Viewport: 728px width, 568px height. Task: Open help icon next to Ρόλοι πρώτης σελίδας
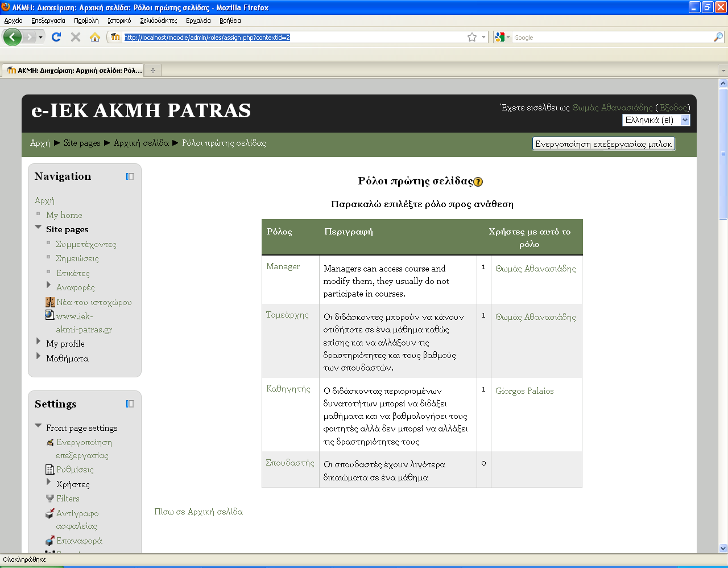(x=478, y=182)
